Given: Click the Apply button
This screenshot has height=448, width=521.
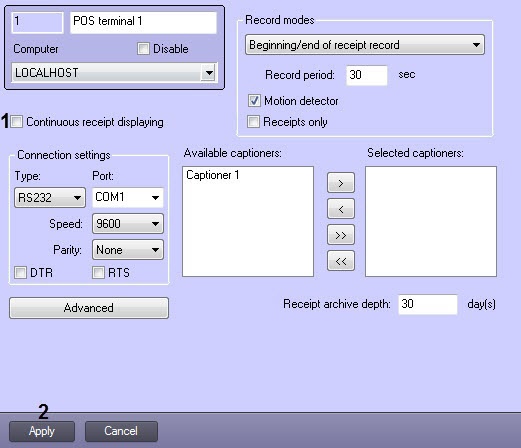Looking at the screenshot, I should pyautogui.click(x=42, y=431).
